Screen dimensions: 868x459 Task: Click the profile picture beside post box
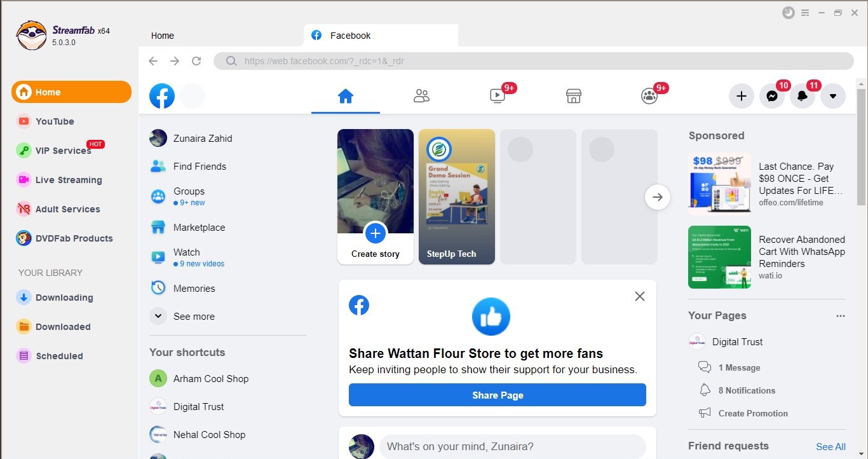pos(362,446)
